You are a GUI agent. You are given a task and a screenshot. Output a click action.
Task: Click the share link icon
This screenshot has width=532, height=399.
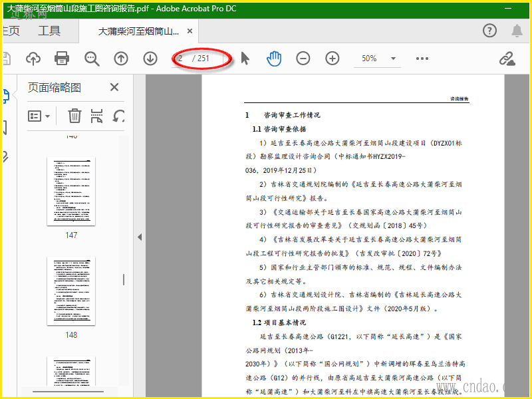click(507, 59)
